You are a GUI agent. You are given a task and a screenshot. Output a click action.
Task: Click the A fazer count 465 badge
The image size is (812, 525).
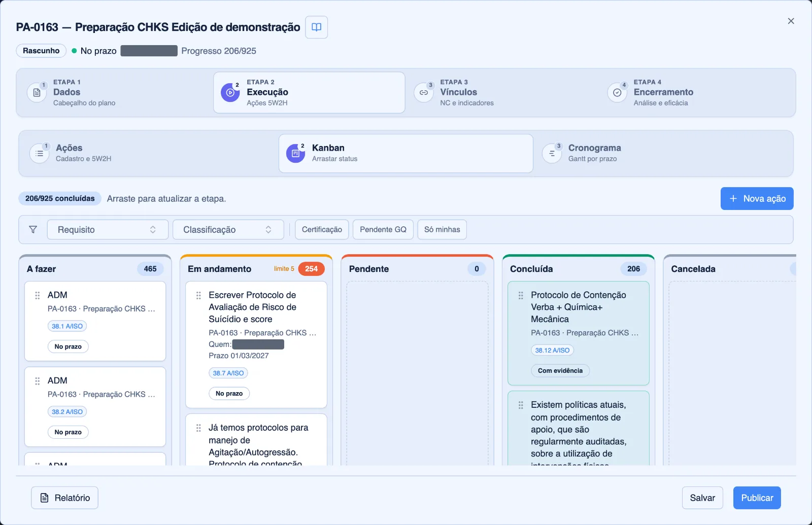point(150,269)
